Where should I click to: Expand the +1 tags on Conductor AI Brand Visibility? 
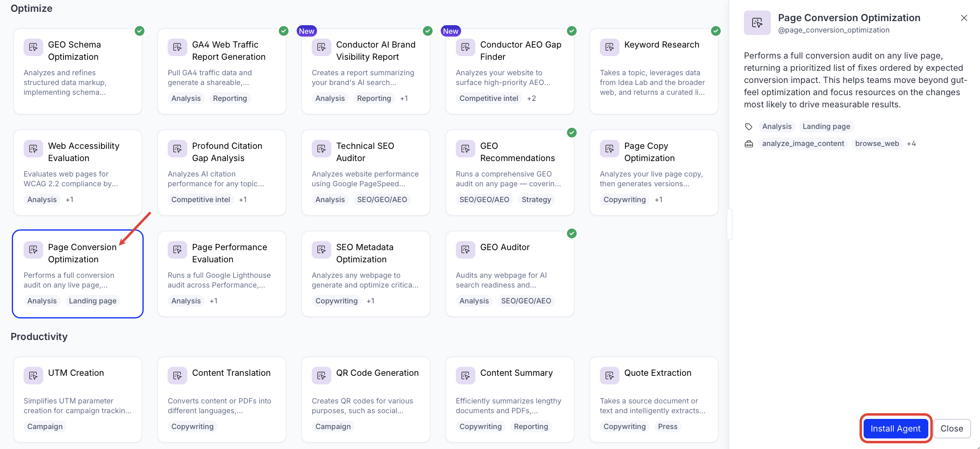[404, 98]
